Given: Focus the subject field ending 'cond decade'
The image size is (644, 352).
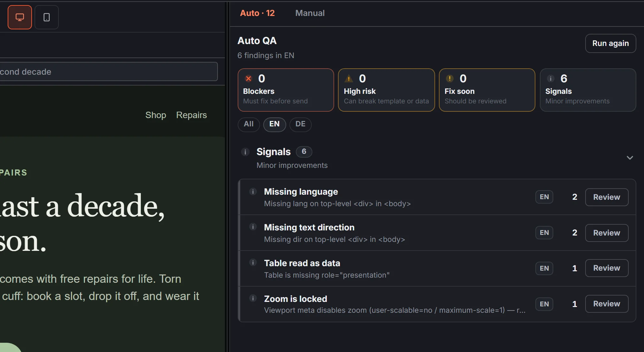Looking at the screenshot, I should 108,72.
